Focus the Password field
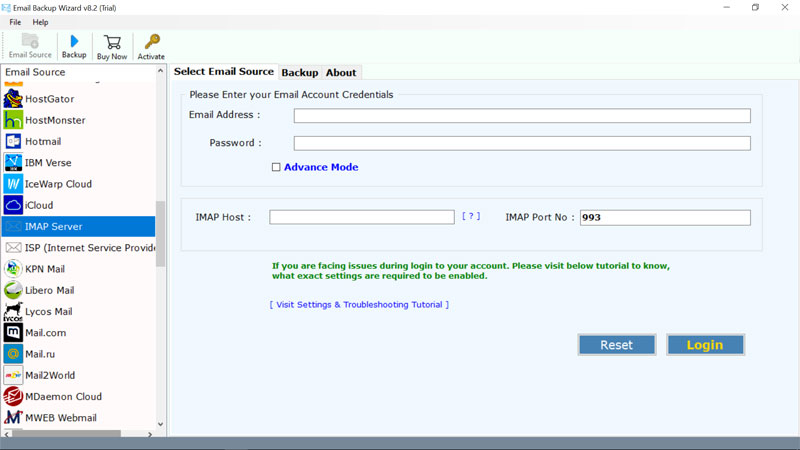Viewport: 800px width, 450px height. pyautogui.click(x=522, y=143)
